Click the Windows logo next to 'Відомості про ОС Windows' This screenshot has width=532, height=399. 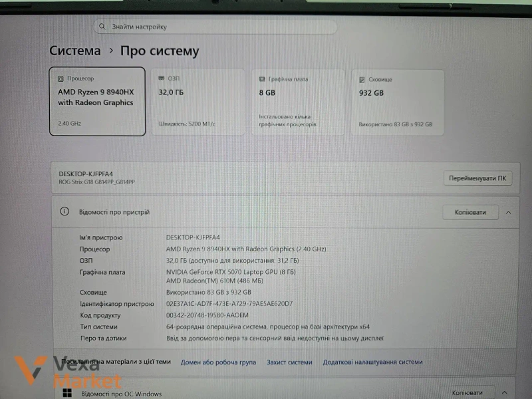[x=67, y=393]
